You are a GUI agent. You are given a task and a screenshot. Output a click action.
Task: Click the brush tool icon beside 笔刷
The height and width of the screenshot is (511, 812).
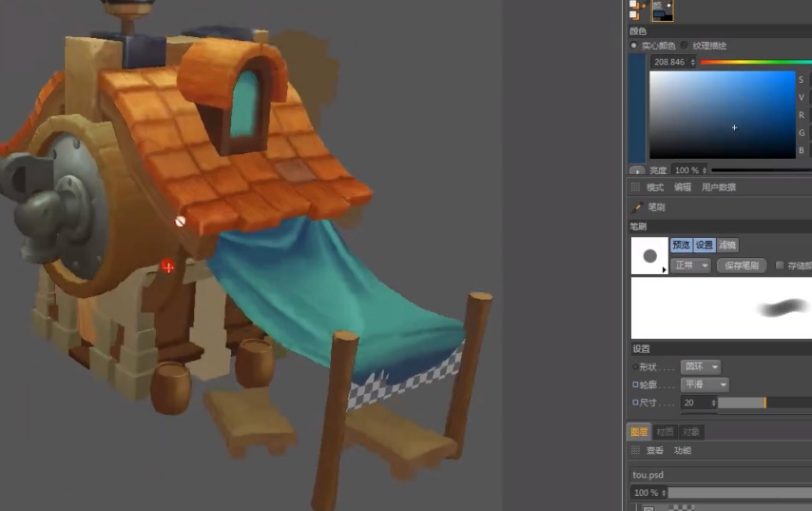tap(637, 206)
